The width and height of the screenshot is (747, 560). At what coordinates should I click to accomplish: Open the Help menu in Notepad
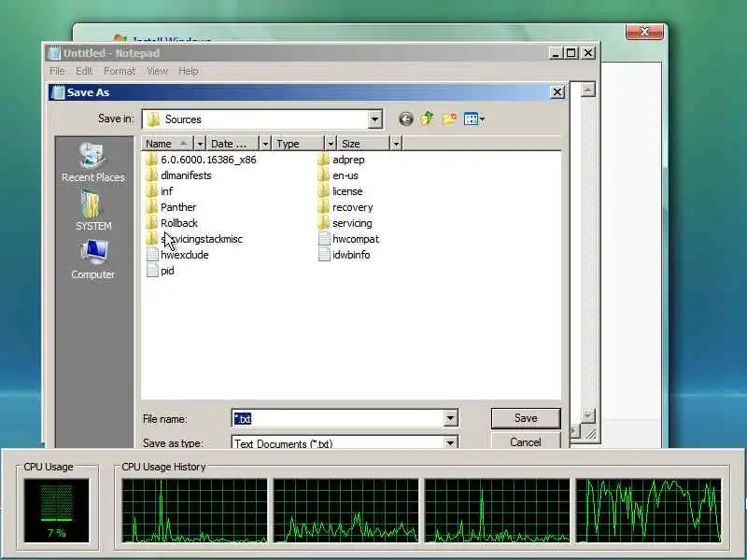pyautogui.click(x=189, y=71)
